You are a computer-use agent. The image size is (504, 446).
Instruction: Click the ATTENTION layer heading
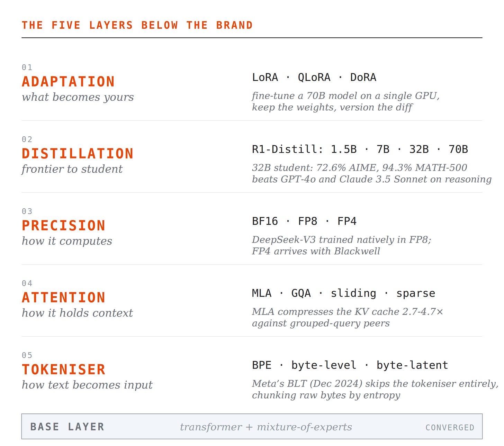64,298
